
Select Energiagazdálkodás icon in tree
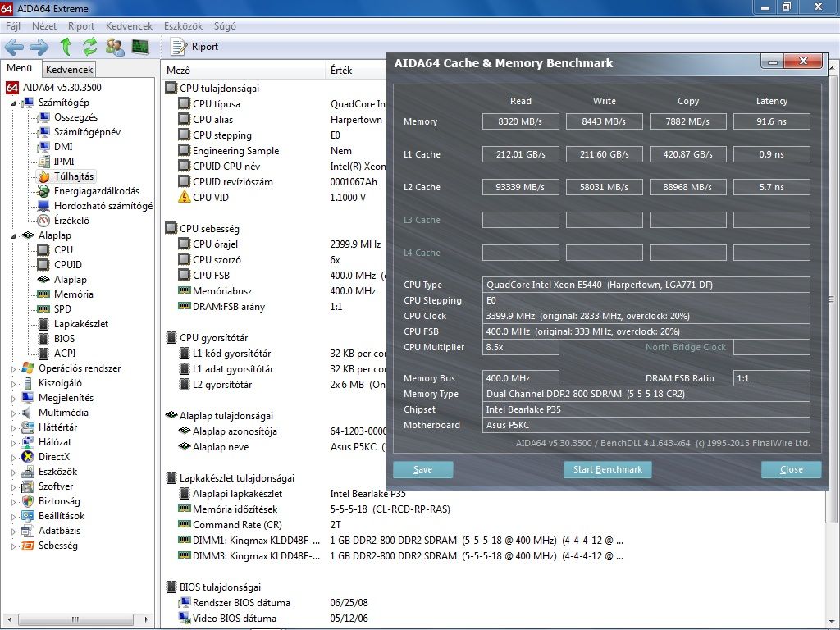pos(44,191)
